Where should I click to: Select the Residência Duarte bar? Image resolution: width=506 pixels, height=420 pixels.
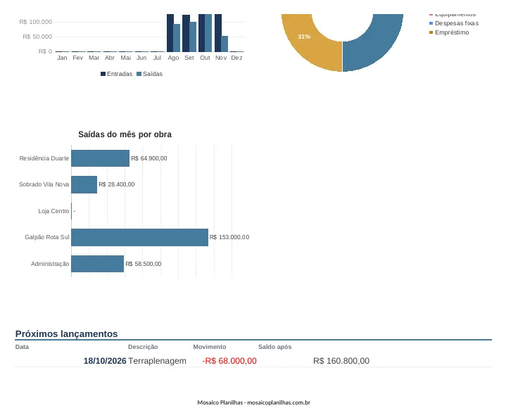click(101, 158)
